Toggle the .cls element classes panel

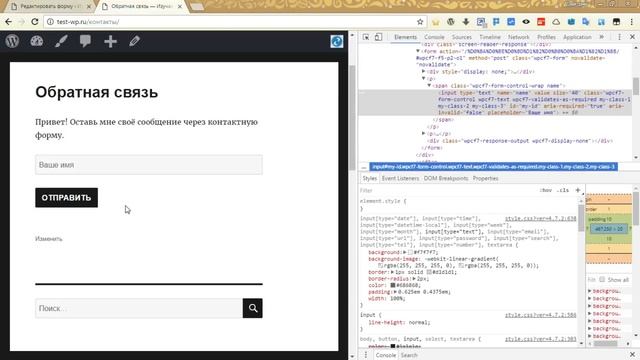pos(563,190)
